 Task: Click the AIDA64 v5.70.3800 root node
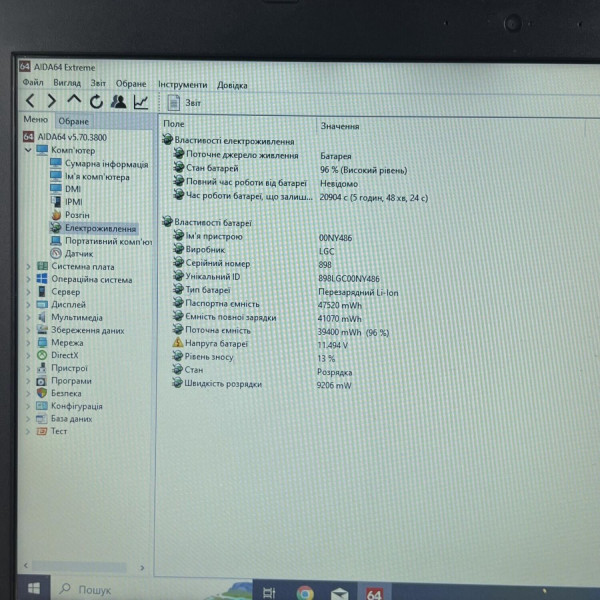(x=72, y=137)
